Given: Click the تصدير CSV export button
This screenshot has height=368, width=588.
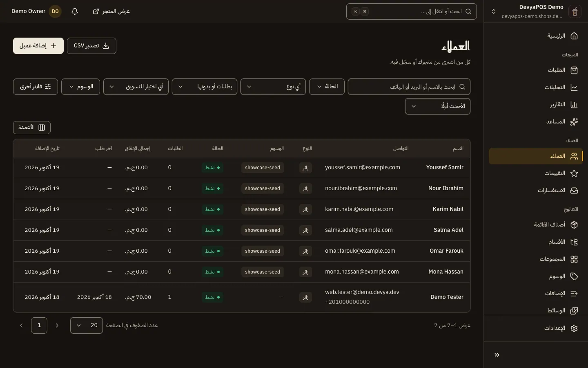Looking at the screenshot, I should (x=91, y=46).
